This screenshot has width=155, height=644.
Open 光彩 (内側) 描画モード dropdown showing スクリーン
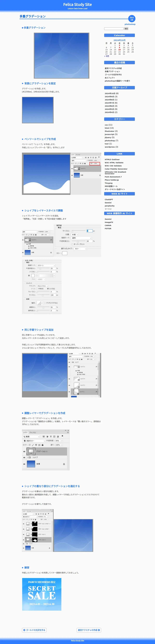46,265
